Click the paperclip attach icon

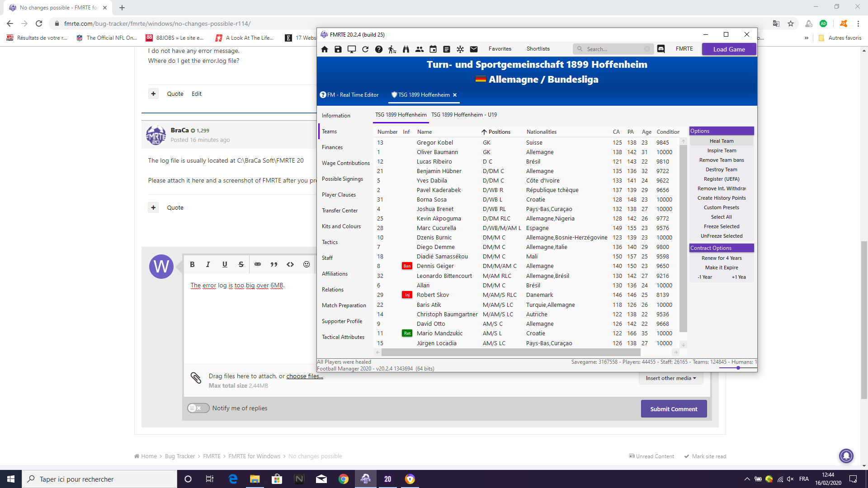click(196, 378)
